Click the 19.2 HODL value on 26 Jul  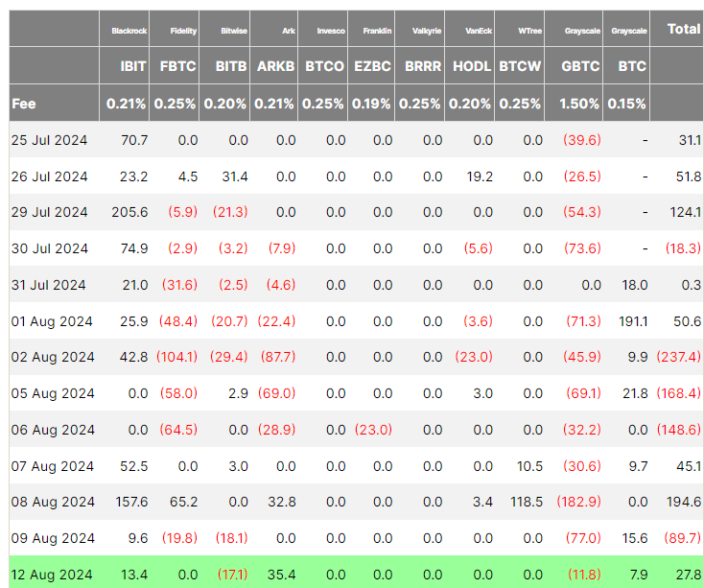coord(479,176)
